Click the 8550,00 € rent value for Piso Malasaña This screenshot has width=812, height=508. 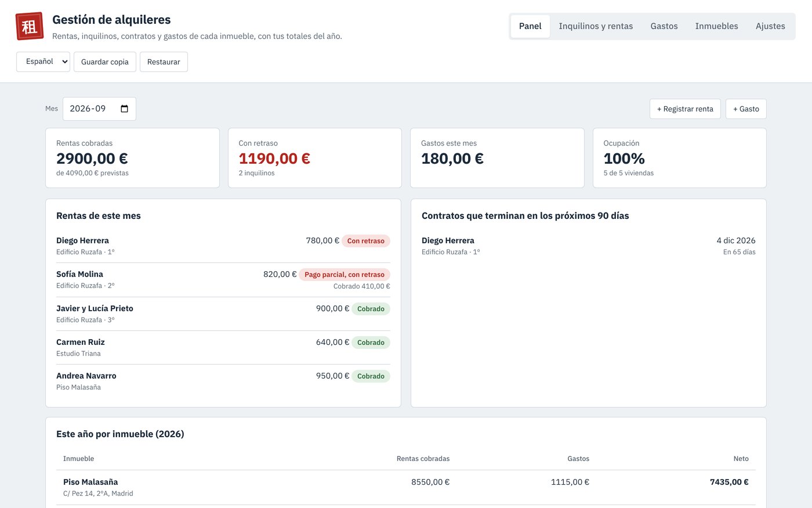tap(430, 482)
